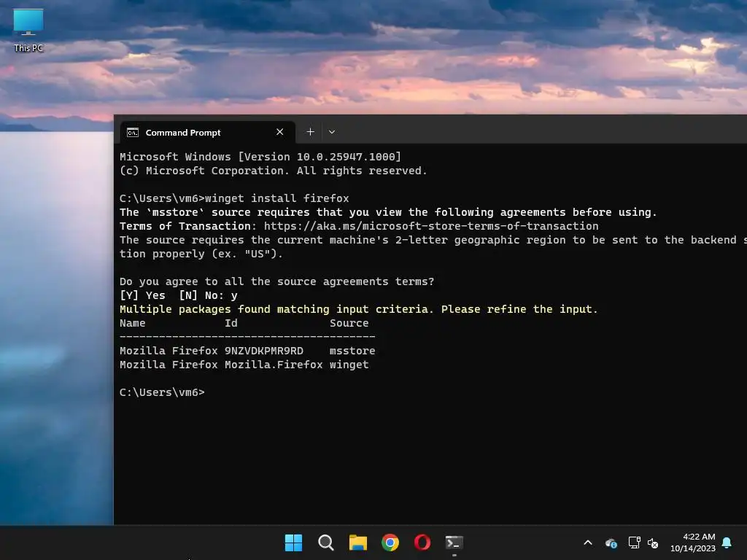Open the Windows Start menu

pos(293,542)
